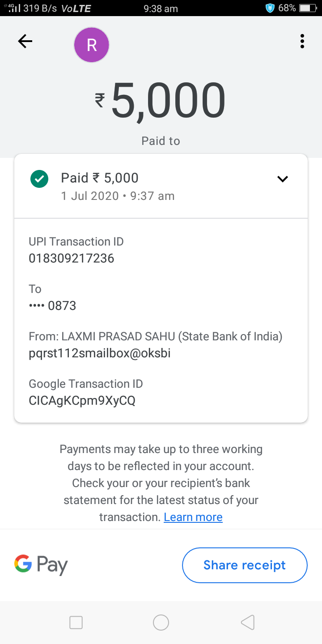Collapse payment details with chevron arrow
This screenshot has width=322, height=644.
[x=283, y=179]
